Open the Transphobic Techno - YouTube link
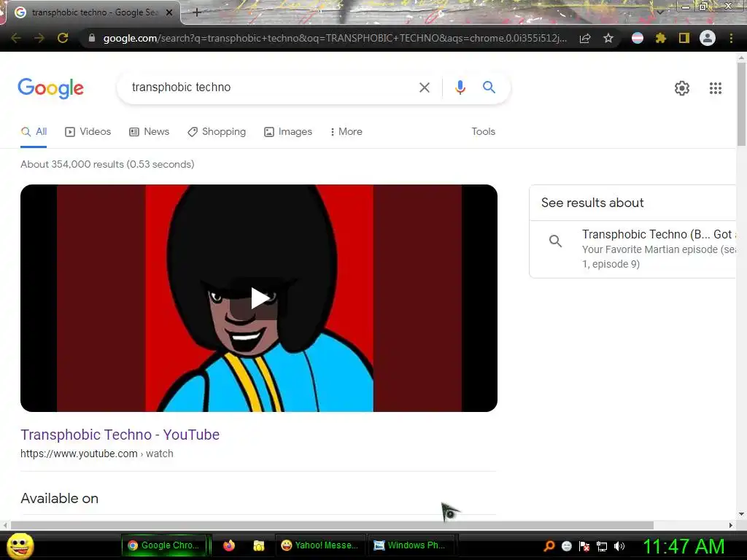 click(120, 435)
